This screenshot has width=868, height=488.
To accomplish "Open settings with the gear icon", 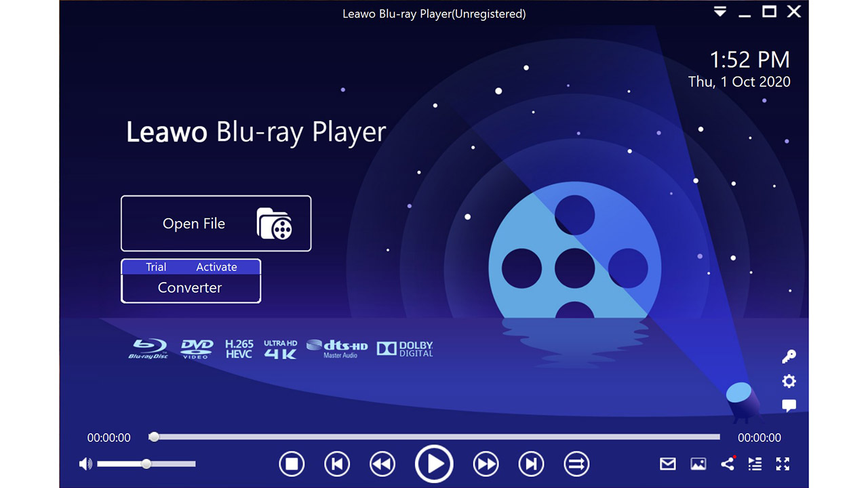I will tap(789, 382).
